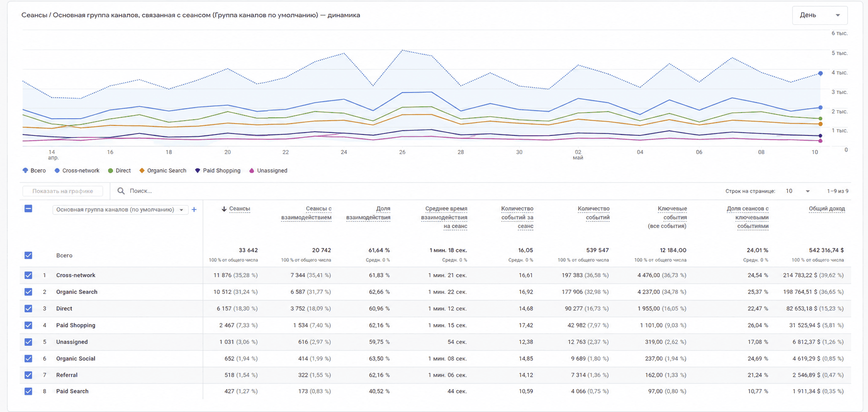Image resolution: width=868 pixels, height=412 pixels.
Task: Click the Unassigned legend pink marker
Action: coord(252,171)
